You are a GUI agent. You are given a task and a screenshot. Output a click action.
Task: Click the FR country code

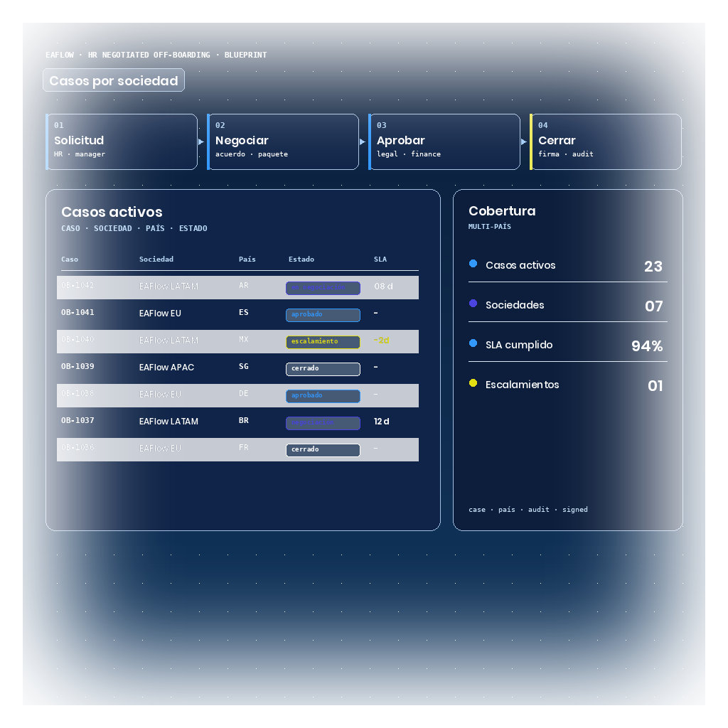point(244,448)
